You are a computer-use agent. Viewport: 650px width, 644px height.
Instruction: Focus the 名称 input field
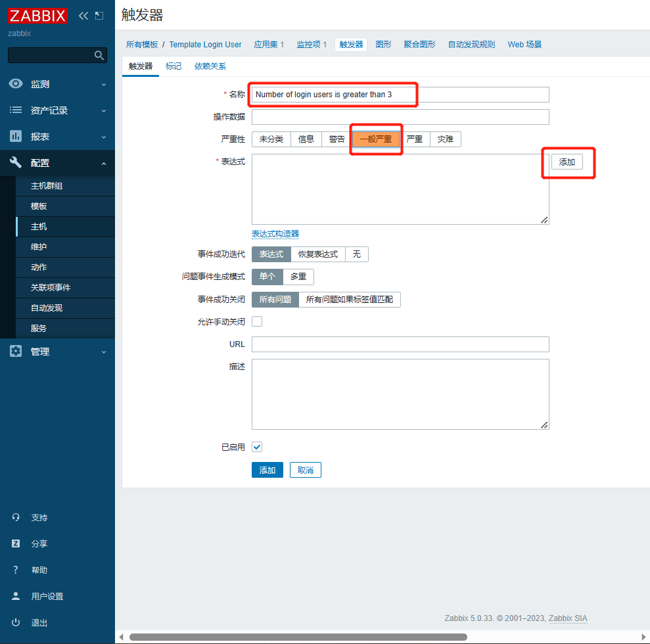(400, 95)
